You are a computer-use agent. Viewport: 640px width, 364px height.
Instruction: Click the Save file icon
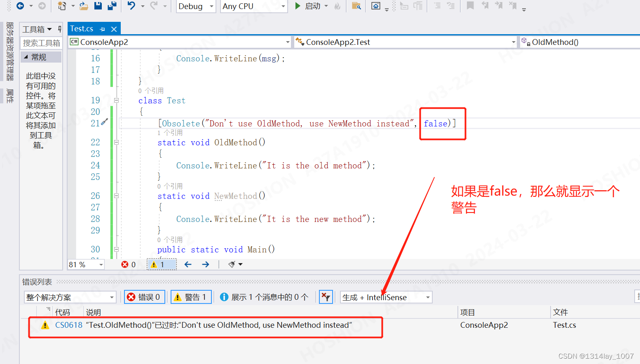pos(98,6)
